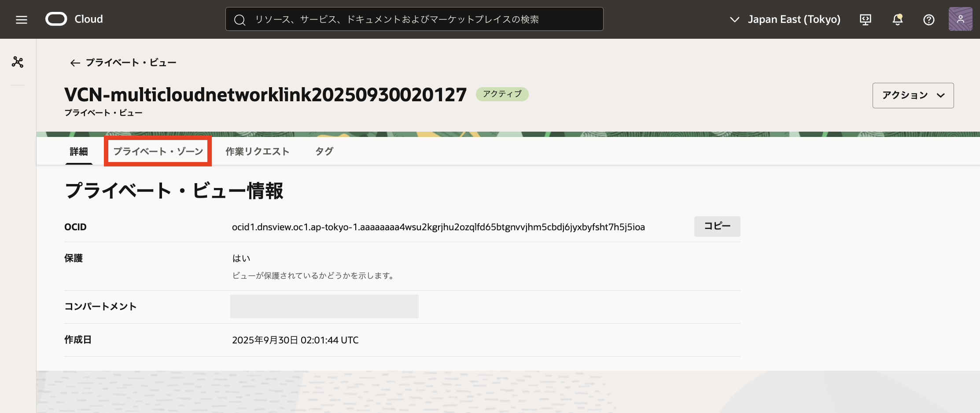
Task: Click the search magnifier icon
Action: [x=239, y=19]
